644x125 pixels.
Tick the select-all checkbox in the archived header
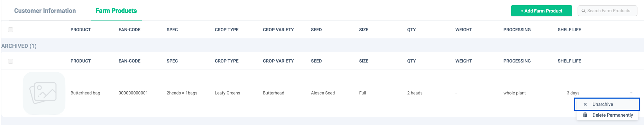tap(10, 61)
